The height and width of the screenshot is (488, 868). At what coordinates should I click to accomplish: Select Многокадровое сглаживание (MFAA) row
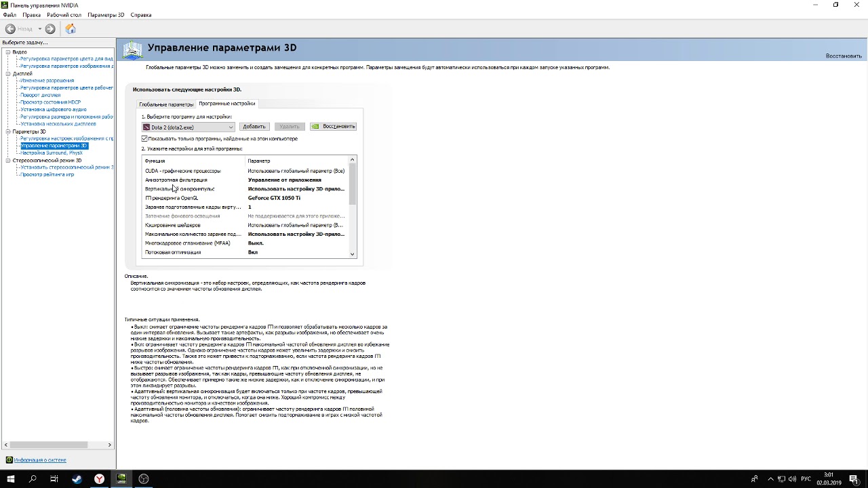point(245,243)
